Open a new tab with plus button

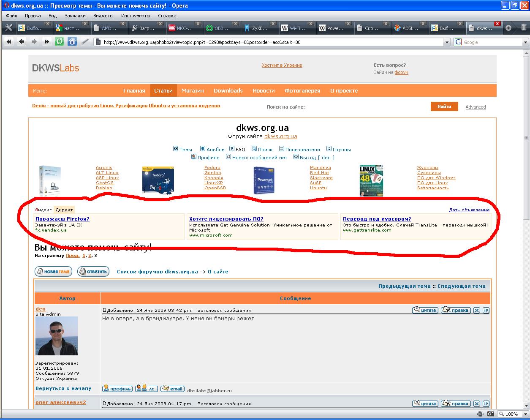point(508,28)
